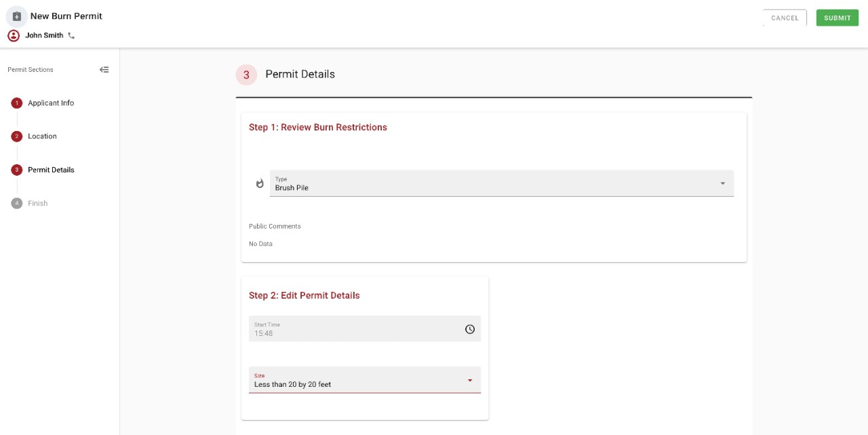Click the John Smith applicant name
The image size is (868, 435).
point(43,35)
